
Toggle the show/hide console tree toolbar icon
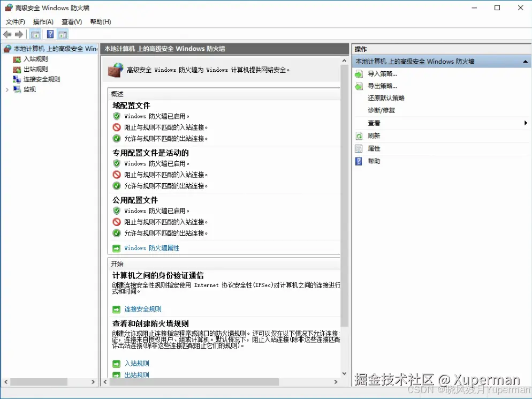35,34
